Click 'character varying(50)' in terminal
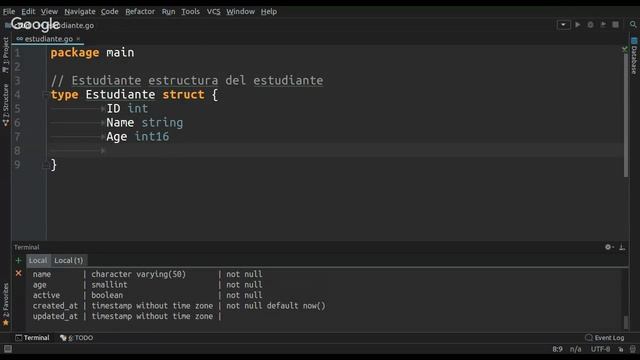 138,274
